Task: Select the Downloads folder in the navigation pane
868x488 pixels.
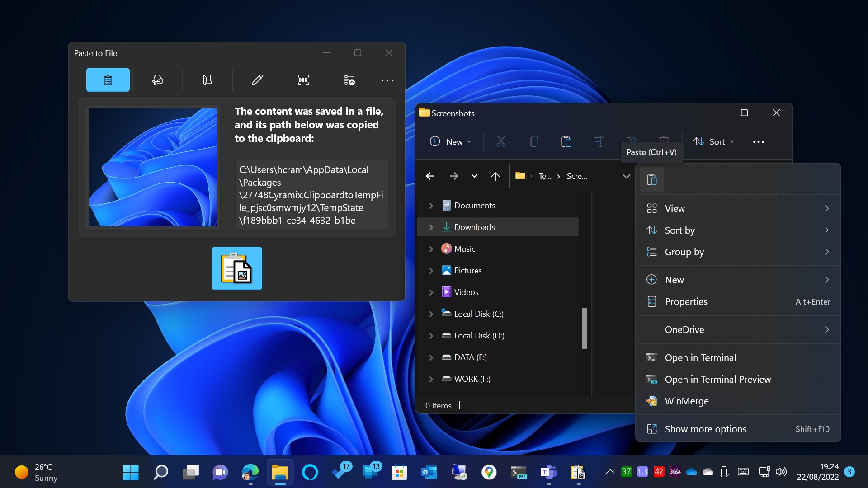Action: click(x=474, y=227)
